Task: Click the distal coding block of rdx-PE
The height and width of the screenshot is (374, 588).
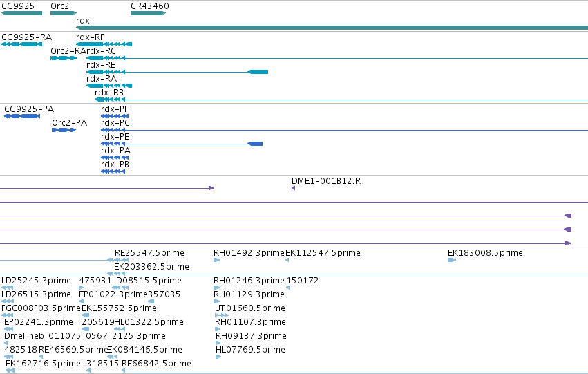Action: 255,144
